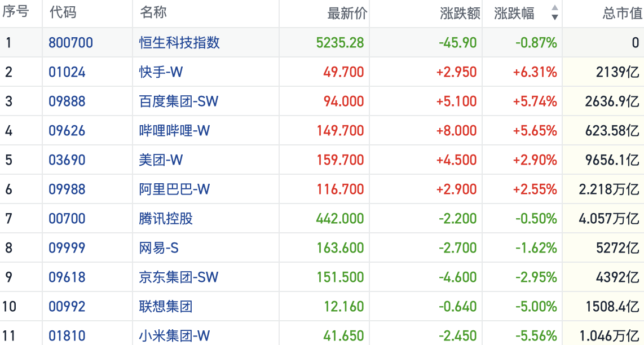Open 网易-S stock page
Viewport: 644px width, 345px height.
pyautogui.click(x=159, y=248)
